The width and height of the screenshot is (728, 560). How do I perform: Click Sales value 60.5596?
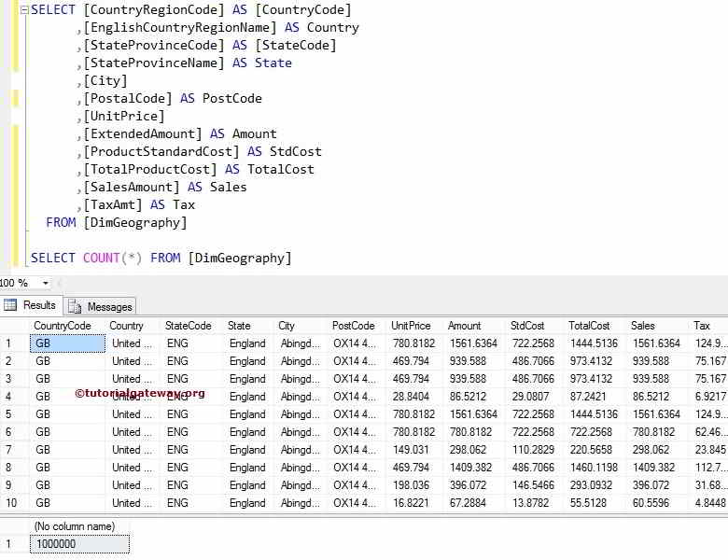pyautogui.click(x=651, y=503)
